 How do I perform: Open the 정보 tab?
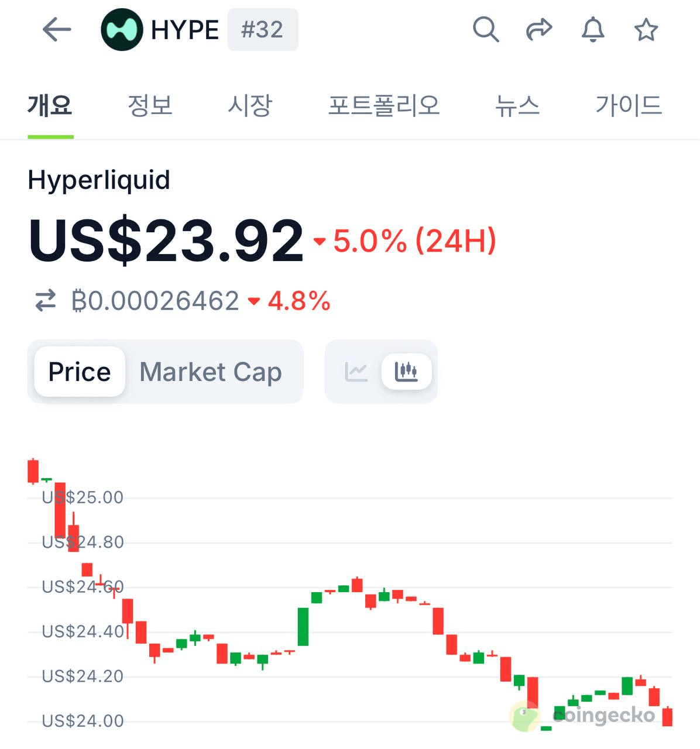tap(150, 105)
